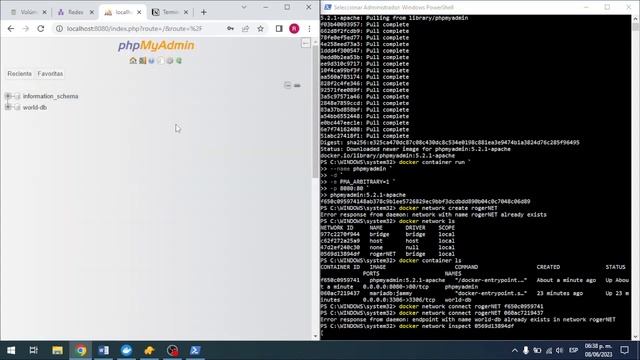Close the Redes tab
Image resolution: width=640 pixels, height=360 pixels.
point(92,12)
